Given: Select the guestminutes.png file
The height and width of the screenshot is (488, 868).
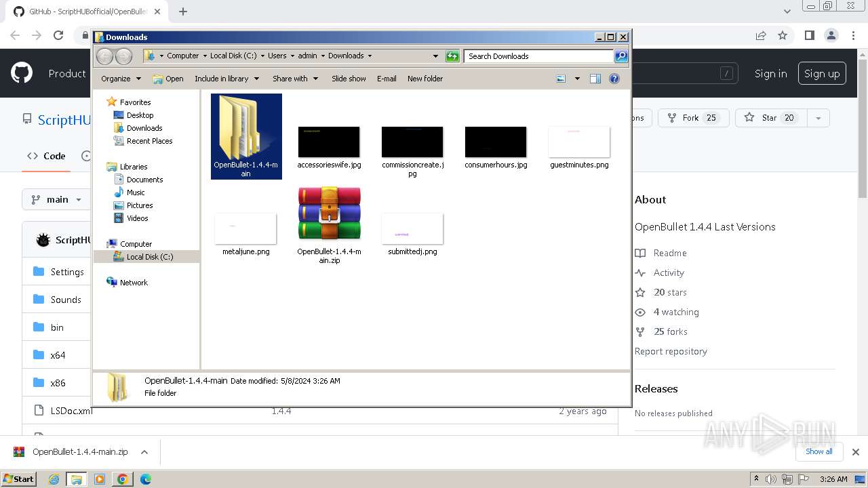Looking at the screenshot, I should tap(579, 147).
